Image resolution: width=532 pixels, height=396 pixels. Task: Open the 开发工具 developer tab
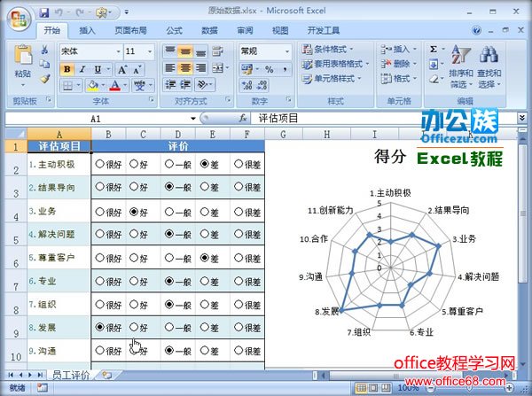pyautogui.click(x=324, y=30)
